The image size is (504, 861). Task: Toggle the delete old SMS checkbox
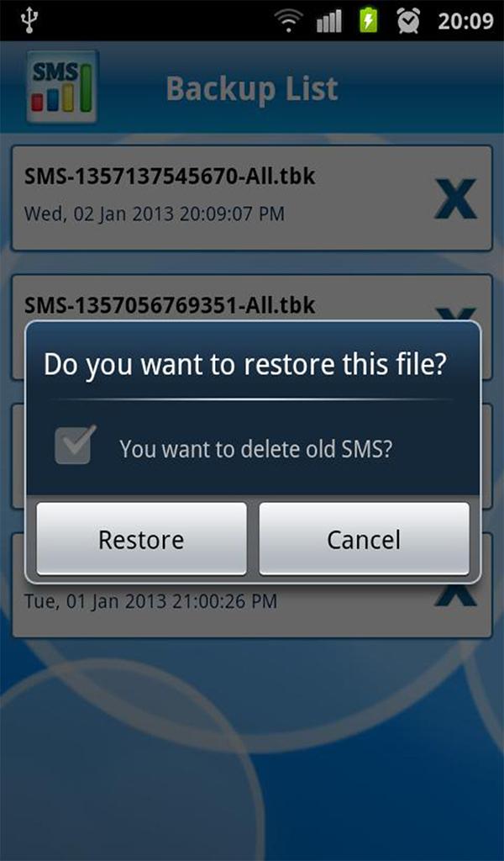click(75, 445)
